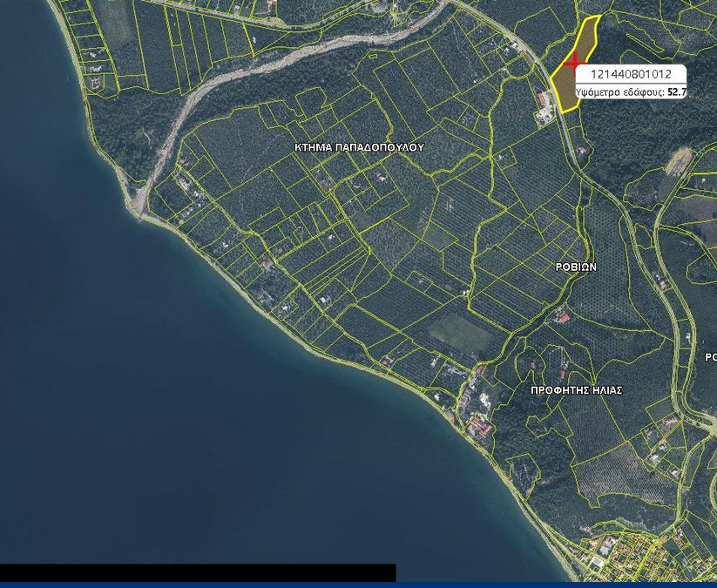Click the building complex beside the highlighted parcel
This screenshot has width=717, height=588.
(x=545, y=106)
